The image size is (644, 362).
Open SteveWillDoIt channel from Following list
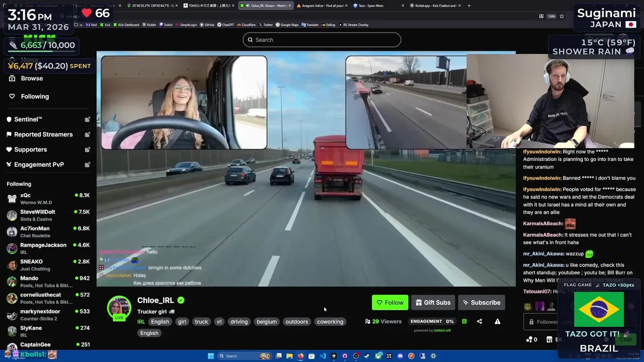click(48, 215)
